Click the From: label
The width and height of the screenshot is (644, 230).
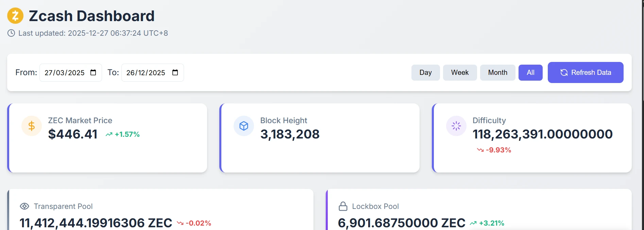coord(26,72)
